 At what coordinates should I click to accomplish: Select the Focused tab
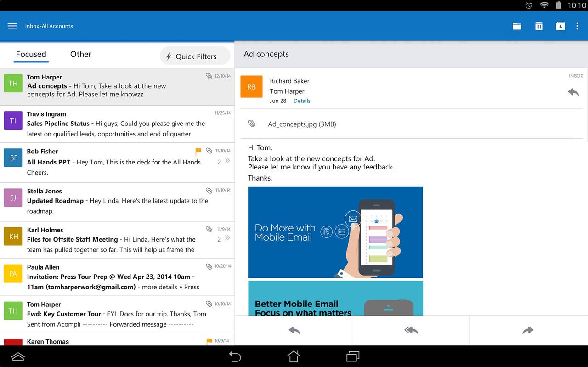[31, 54]
